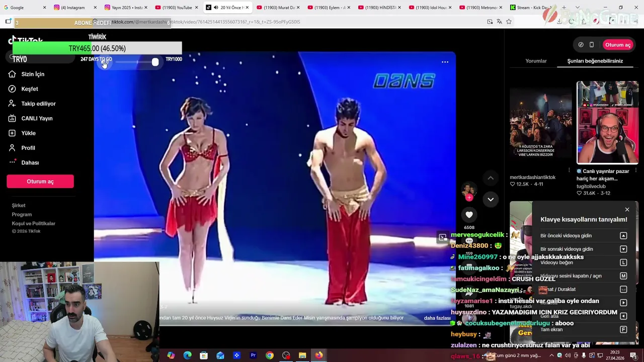Screen dimensions: 644x362
Task: Click the main dance video player
Action: pos(275,189)
